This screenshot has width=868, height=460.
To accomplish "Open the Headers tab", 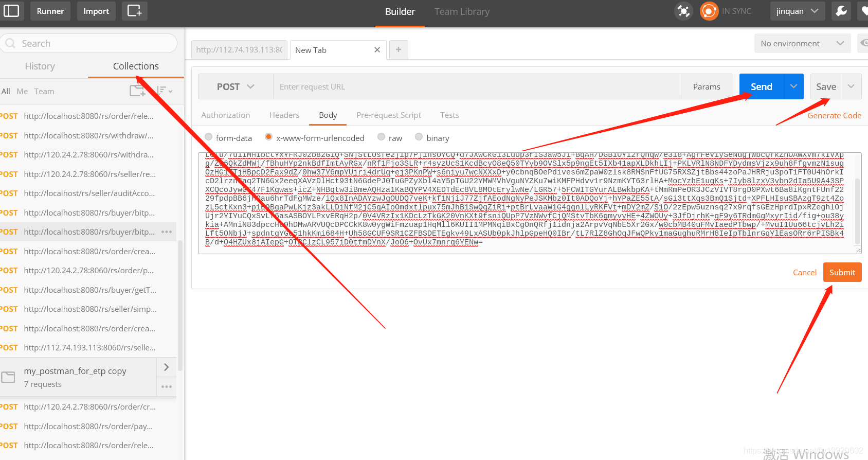I will tap(284, 115).
